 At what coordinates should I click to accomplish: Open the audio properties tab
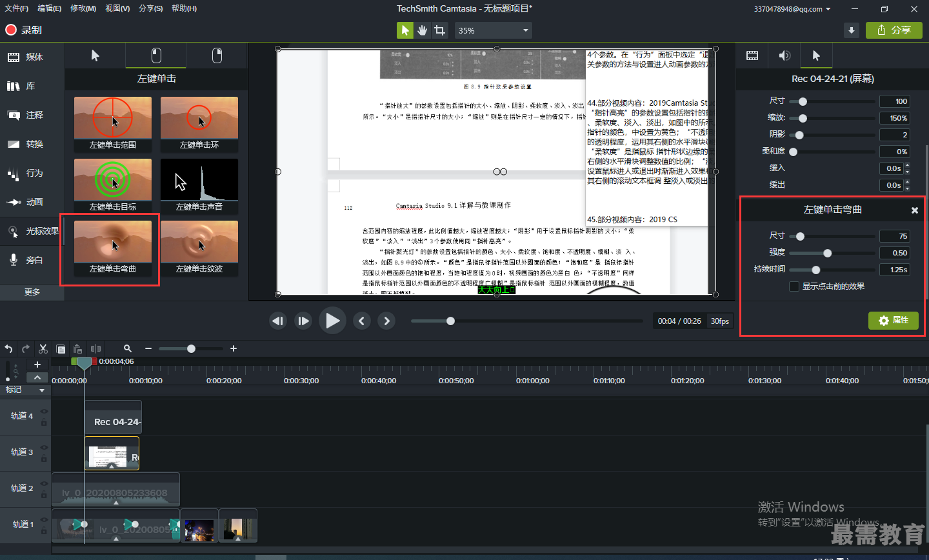(x=784, y=55)
